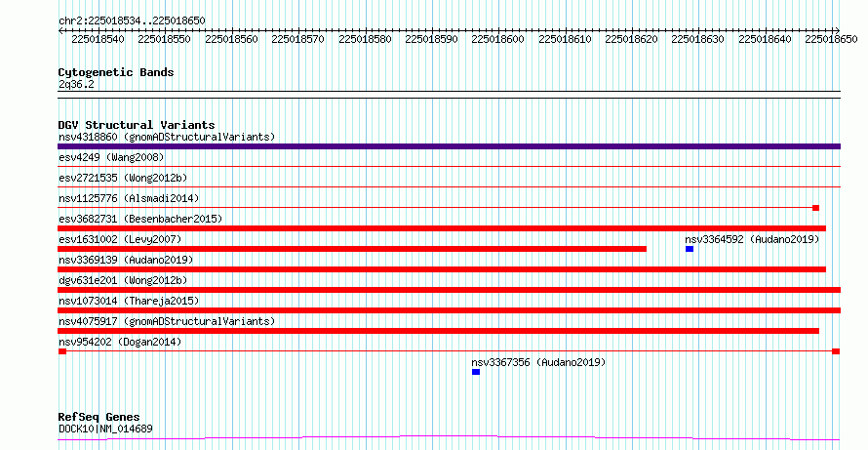
Task: Select the nsv4318860 (gnomADStructuralVariants) label
Action: [x=167, y=137]
